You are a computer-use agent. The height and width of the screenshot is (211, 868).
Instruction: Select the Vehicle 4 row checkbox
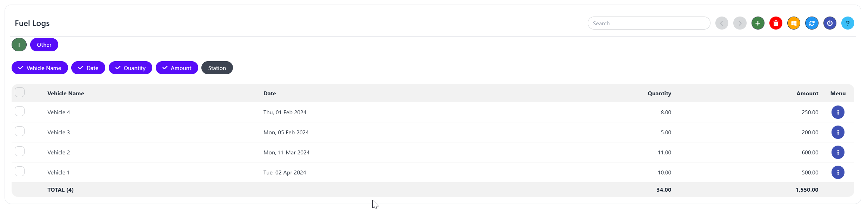click(x=20, y=111)
